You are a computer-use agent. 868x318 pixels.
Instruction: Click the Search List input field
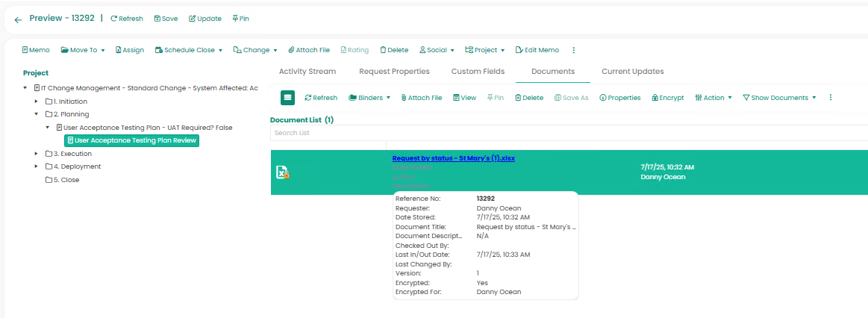[567, 133]
